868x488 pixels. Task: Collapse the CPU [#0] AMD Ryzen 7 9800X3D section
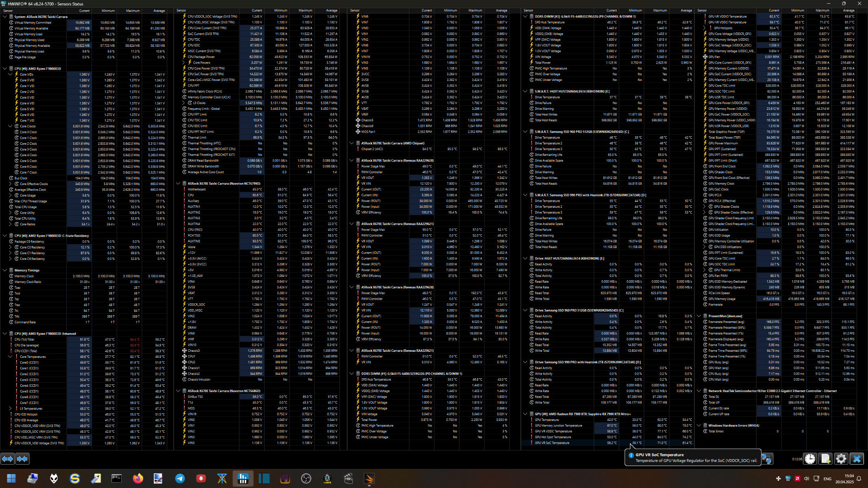(5, 69)
